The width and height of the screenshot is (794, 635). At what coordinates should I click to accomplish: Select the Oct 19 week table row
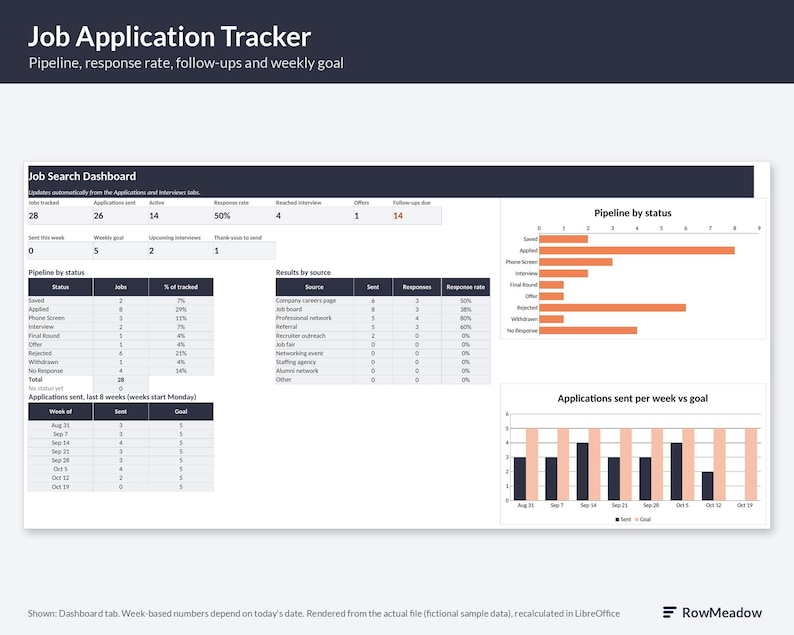pyautogui.click(x=121, y=487)
